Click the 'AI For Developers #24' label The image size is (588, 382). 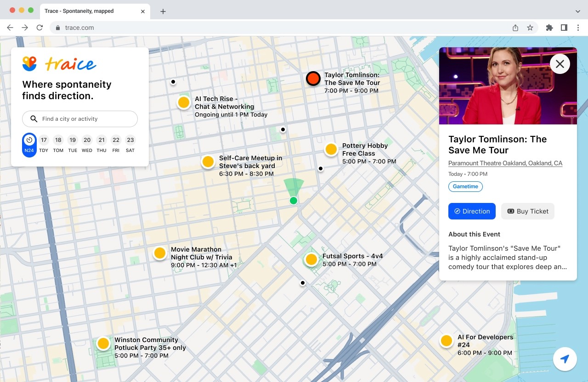(486, 341)
